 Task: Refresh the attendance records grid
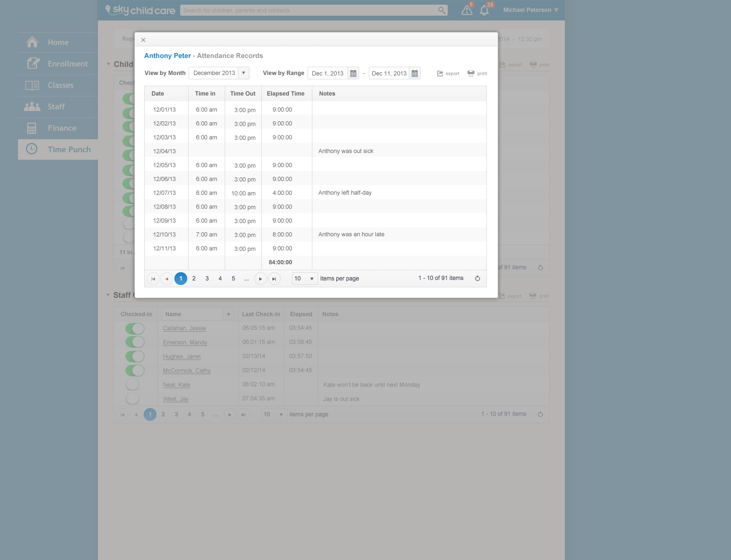(478, 279)
